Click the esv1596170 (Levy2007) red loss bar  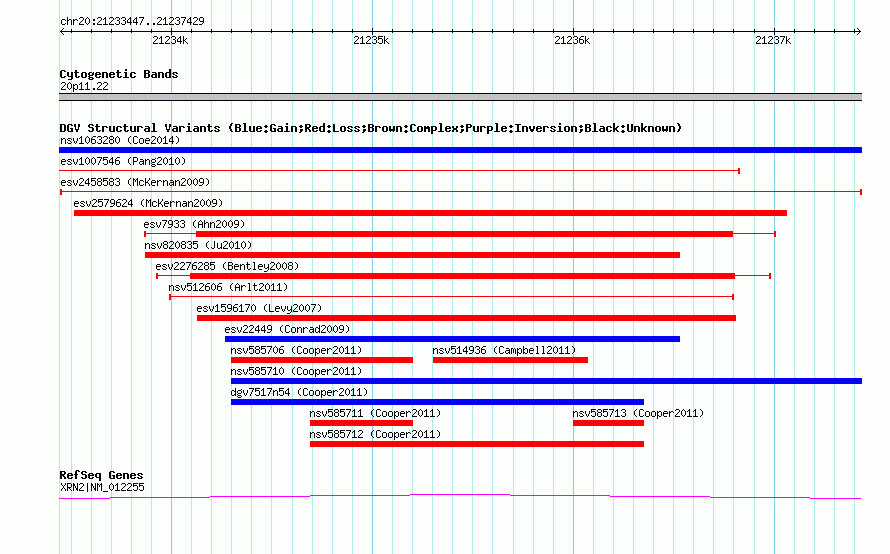pyautogui.click(x=466, y=318)
